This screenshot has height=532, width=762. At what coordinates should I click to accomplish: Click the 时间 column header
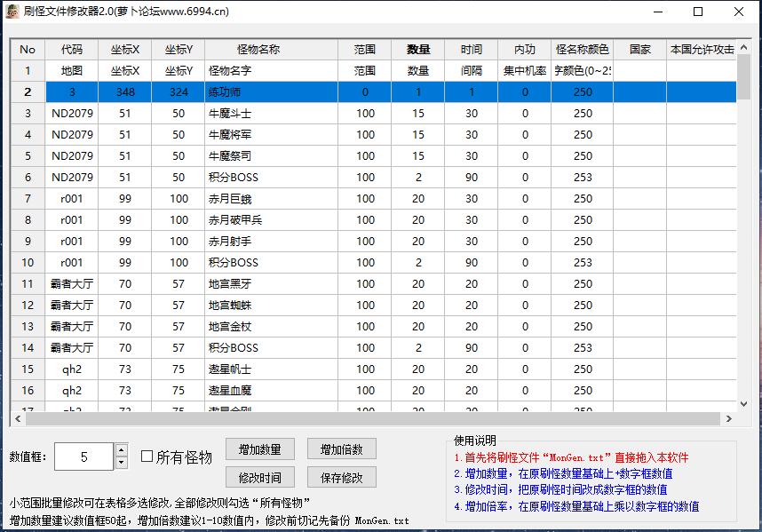click(472, 50)
